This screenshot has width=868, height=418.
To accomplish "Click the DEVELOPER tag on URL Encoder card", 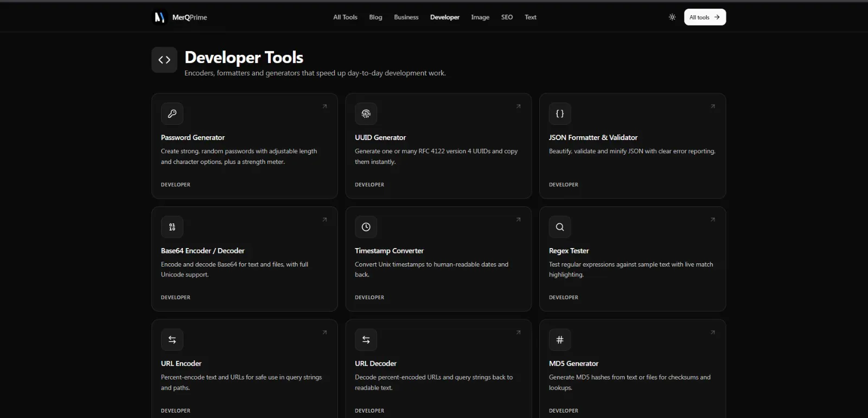I will coord(175,411).
